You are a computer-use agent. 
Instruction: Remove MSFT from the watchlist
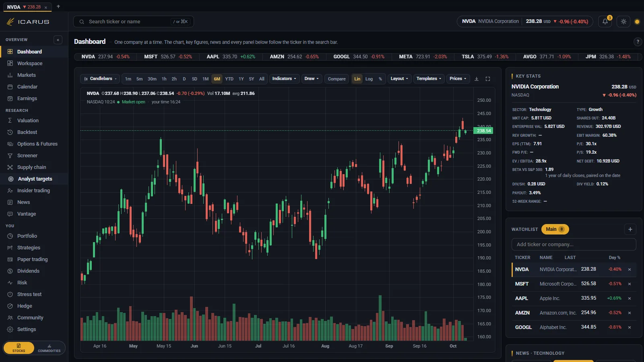[630, 284]
